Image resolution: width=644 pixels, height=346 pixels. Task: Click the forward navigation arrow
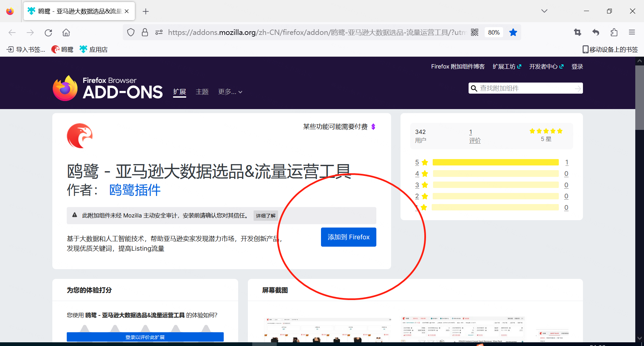coord(30,33)
